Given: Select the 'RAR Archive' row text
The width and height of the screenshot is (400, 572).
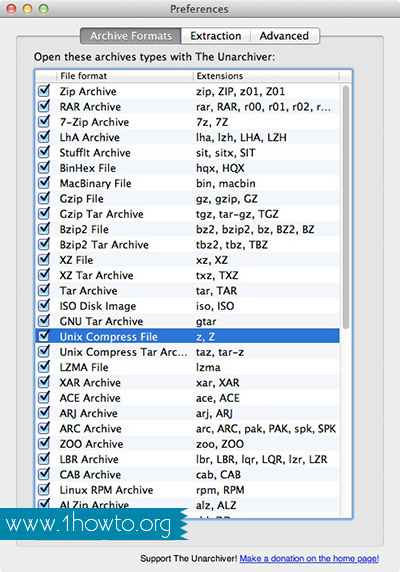Looking at the screenshot, I should point(90,107).
